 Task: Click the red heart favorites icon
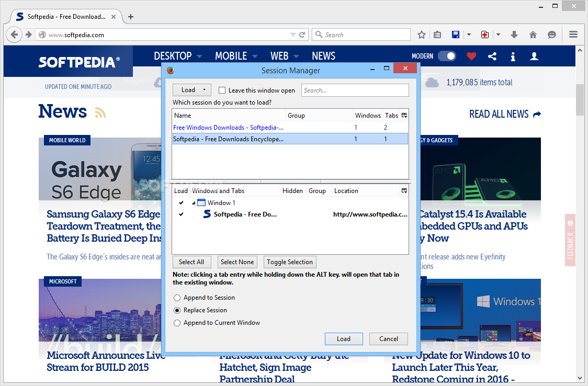click(x=471, y=56)
